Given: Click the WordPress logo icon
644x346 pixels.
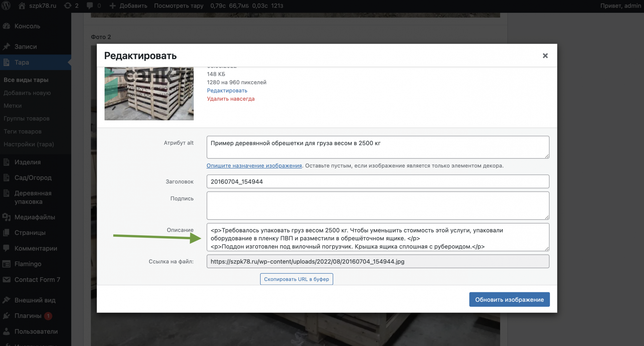Looking at the screenshot, I should [6, 6].
